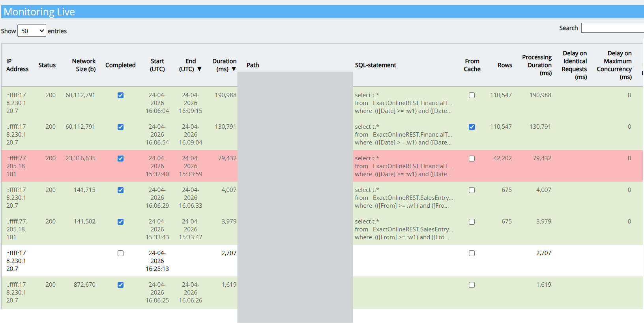
Task: Click the Search input field
Action: (612, 28)
